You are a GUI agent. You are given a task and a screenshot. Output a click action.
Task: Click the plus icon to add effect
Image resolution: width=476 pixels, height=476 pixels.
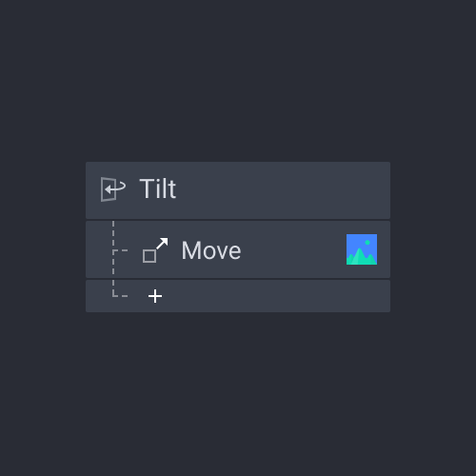(x=155, y=296)
